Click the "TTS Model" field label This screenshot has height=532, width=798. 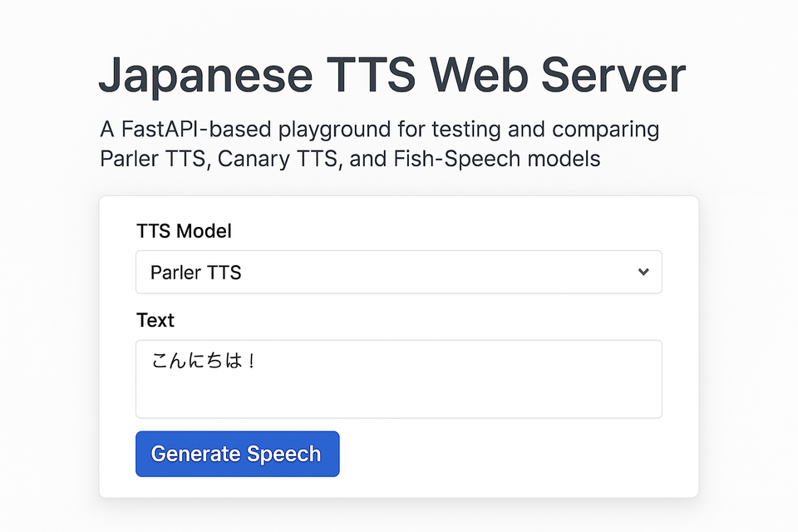point(184,231)
